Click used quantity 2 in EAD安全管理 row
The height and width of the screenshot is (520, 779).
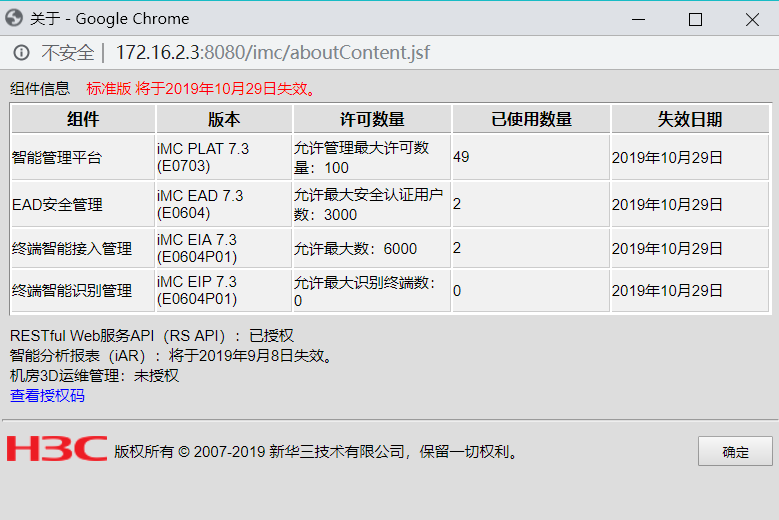pos(531,204)
